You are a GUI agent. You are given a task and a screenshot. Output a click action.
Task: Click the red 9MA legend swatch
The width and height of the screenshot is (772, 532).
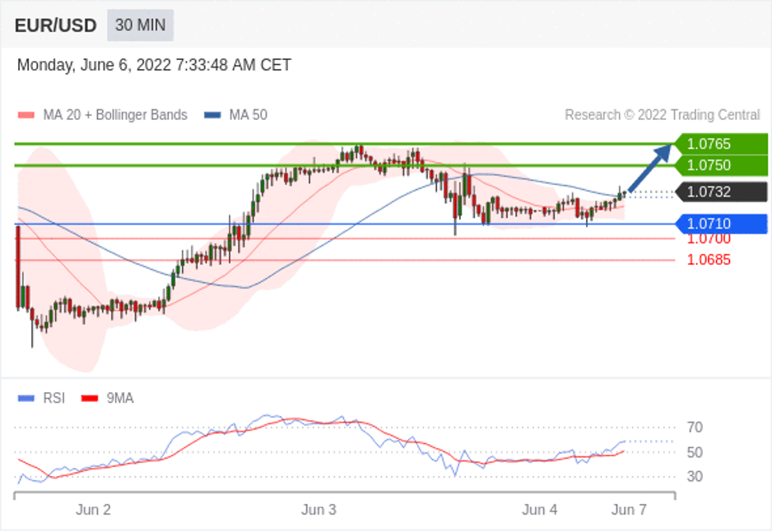pyautogui.click(x=90, y=398)
